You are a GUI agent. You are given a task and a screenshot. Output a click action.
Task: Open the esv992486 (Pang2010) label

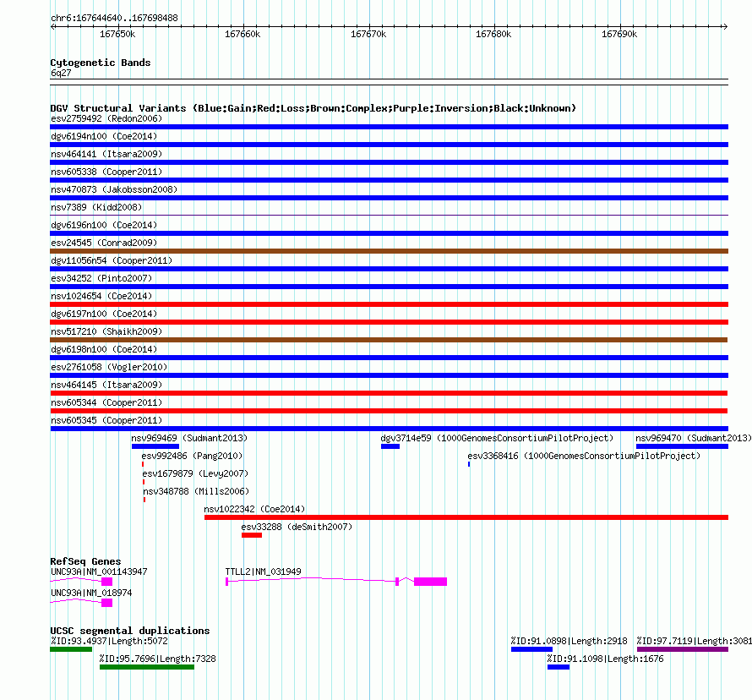(x=192, y=456)
